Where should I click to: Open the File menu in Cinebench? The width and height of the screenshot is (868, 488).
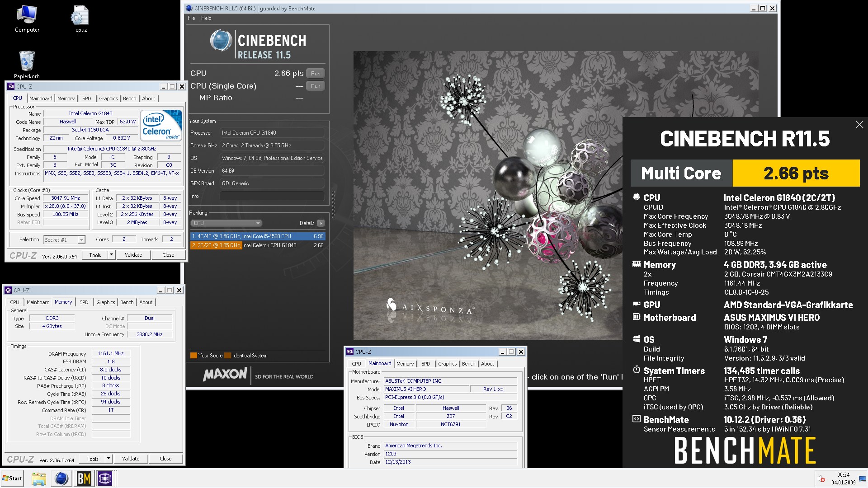191,18
